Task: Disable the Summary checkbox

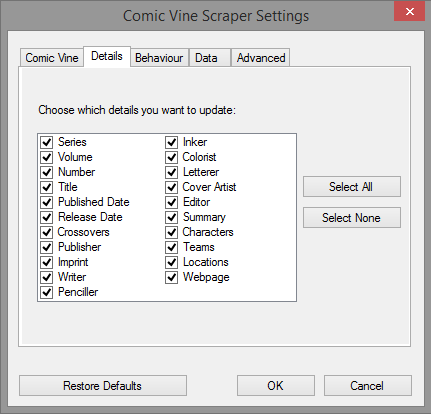Action: [171, 217]
